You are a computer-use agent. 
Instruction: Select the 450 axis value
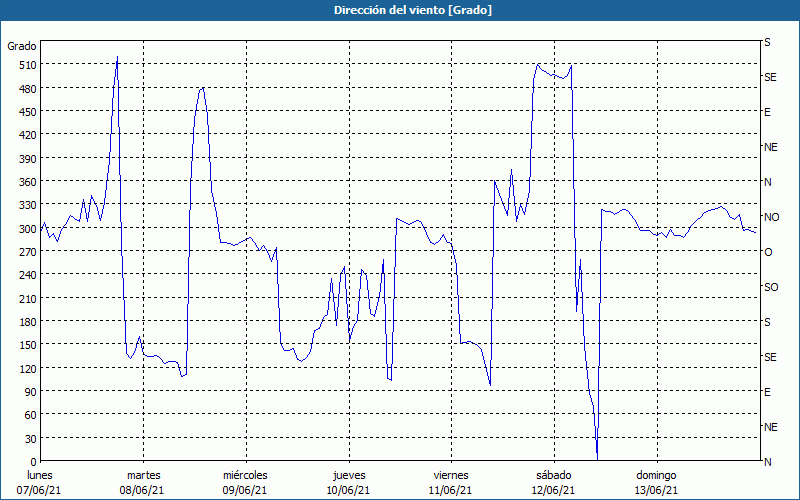pyautogui.click(x=28, y=112)
